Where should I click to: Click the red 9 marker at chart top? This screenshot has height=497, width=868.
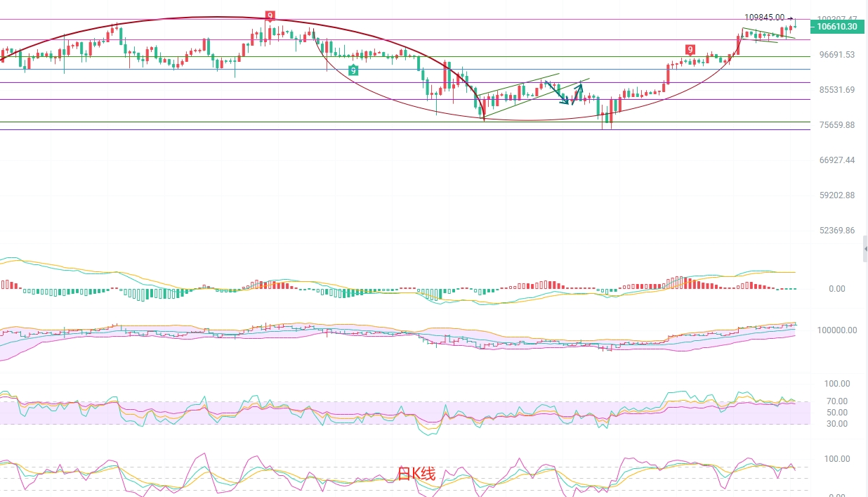[270, 15]
